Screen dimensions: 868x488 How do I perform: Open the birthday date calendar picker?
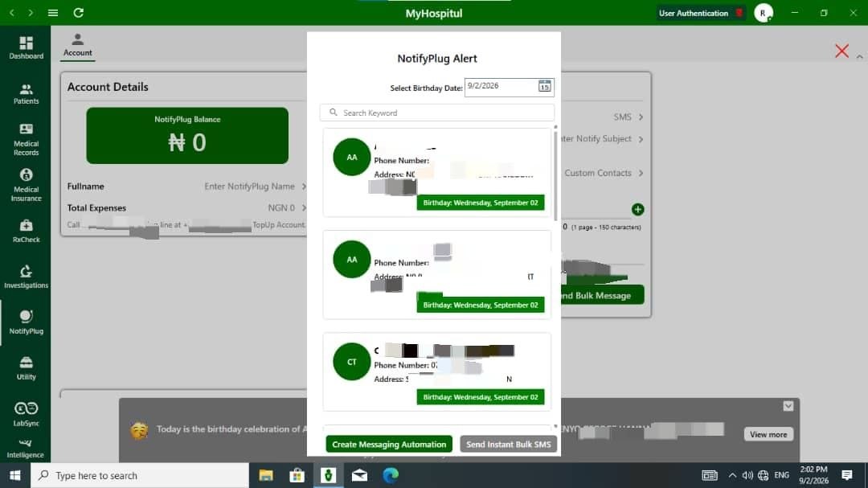click(x=544, y=86)
